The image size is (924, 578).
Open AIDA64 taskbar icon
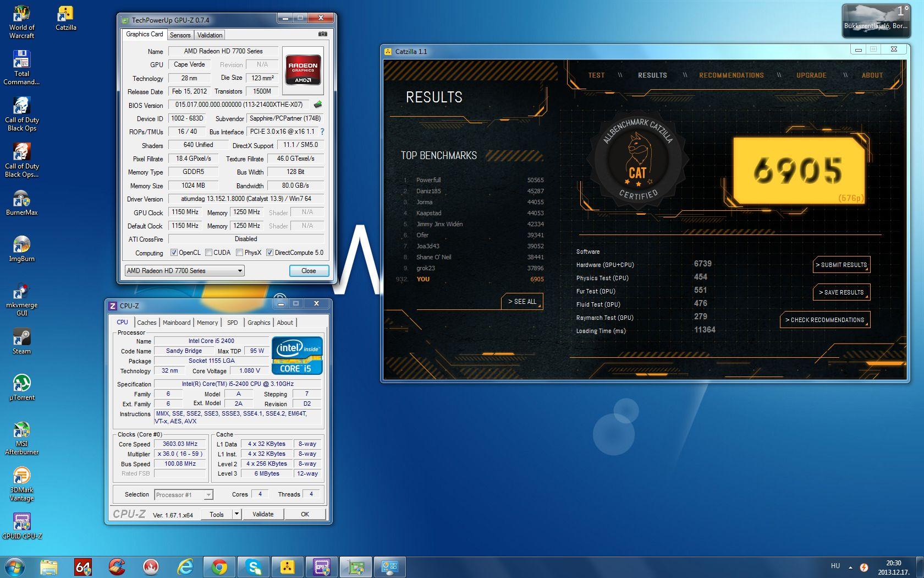point(83,567)
